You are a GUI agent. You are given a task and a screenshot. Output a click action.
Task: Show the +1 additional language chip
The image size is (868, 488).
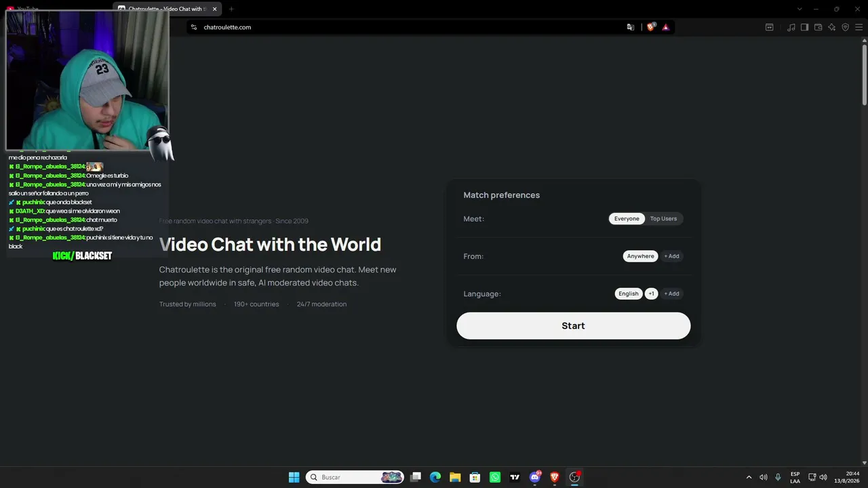click(651, 293)
